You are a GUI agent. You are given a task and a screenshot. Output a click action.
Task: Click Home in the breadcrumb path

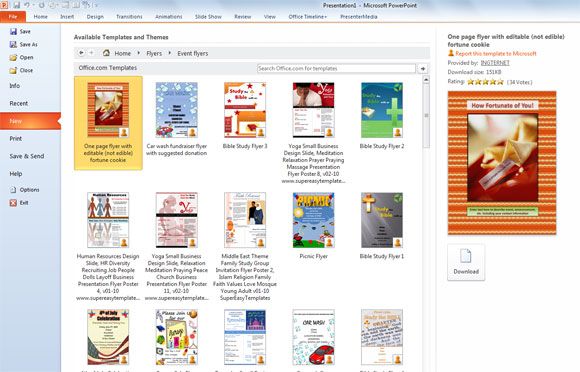pos(122,53)
